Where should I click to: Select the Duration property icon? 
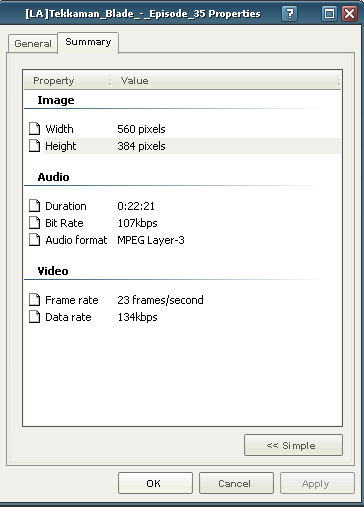click(34, 206)
